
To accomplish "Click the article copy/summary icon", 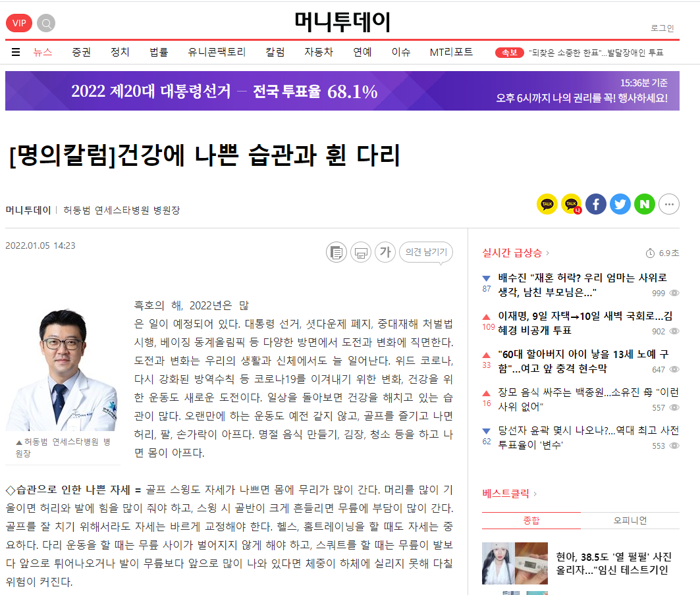I will pos(337,253).
